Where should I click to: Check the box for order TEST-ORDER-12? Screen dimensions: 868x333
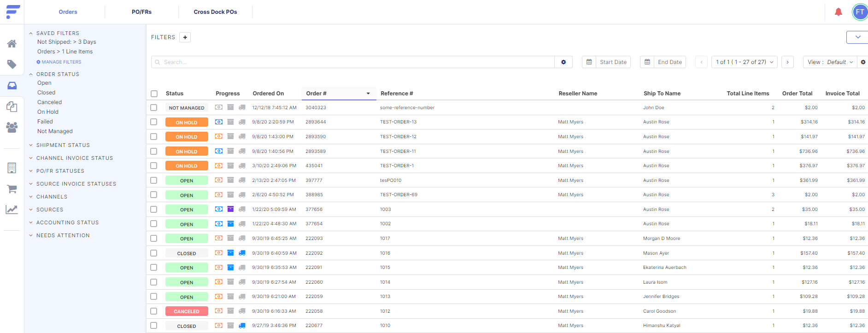tap(154, 137)
